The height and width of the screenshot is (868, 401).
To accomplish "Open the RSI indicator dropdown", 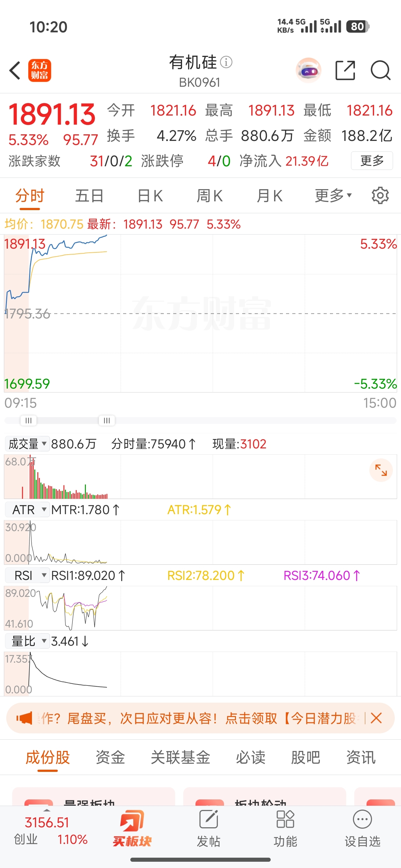I will [x=27, y=575].
